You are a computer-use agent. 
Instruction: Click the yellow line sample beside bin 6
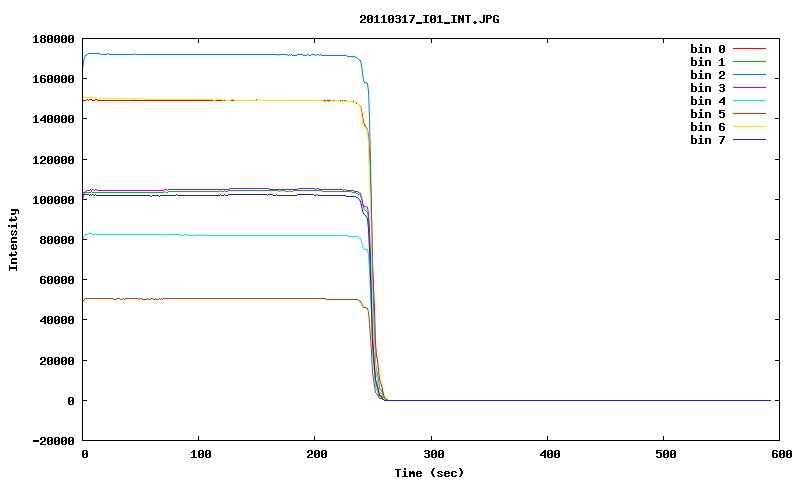click(x=749, y=127)
